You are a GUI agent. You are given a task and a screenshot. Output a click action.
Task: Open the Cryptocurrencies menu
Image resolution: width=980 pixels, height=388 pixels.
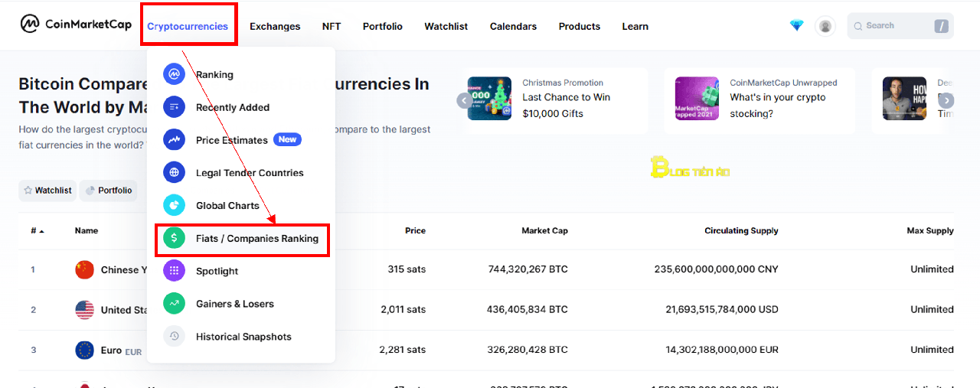[188, 26]
